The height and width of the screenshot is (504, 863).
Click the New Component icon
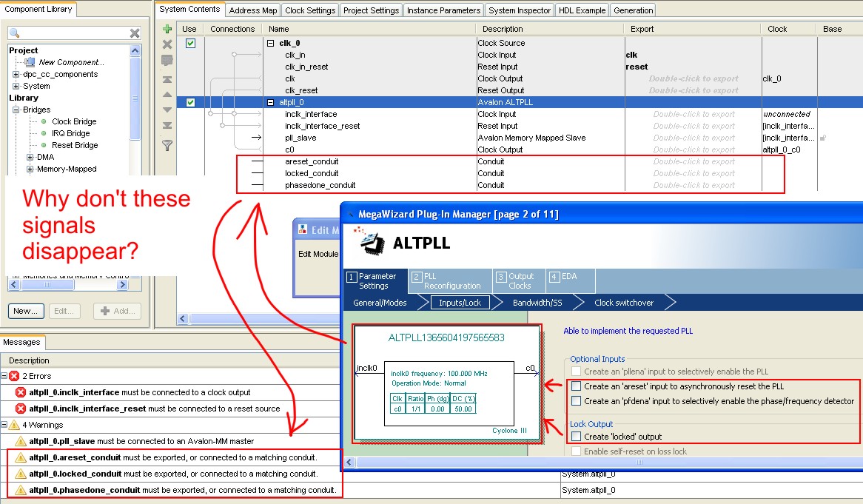(x=30, y=62)
